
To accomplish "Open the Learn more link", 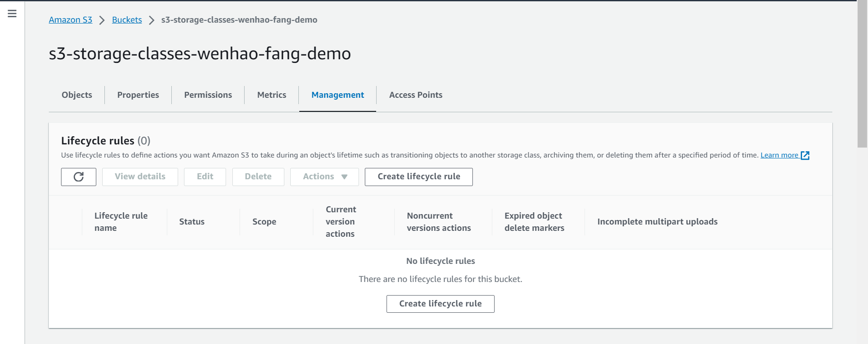I will pyautogui.click(x=779, y=155).
